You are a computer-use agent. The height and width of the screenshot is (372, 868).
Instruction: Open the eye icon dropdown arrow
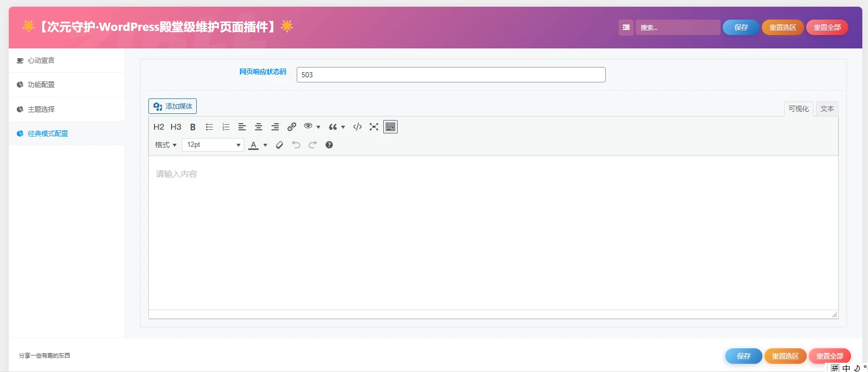(318, 127)
